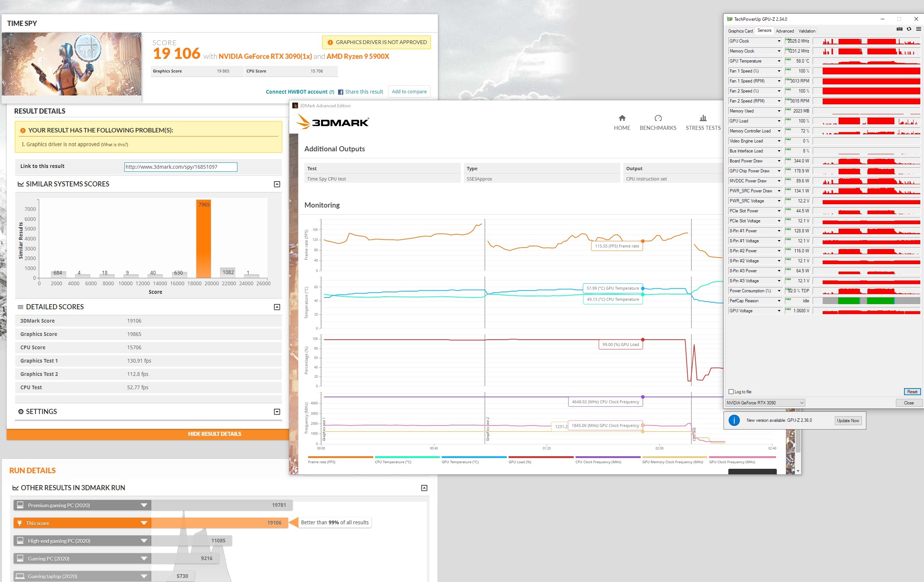Click the gear icon beside SETTINGS
The width and height of the screenshot is (924, 582).
[x=21, y=411]
